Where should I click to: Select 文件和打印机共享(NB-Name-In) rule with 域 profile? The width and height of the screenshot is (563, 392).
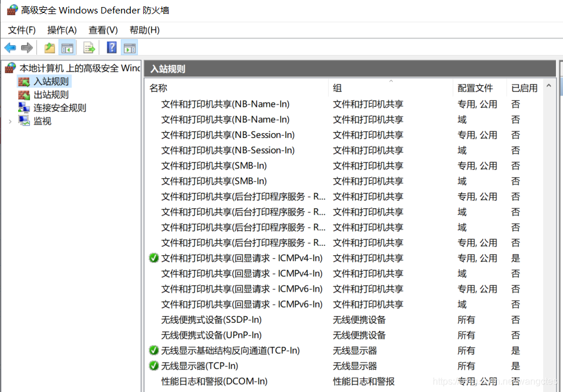tap(225, 120)
